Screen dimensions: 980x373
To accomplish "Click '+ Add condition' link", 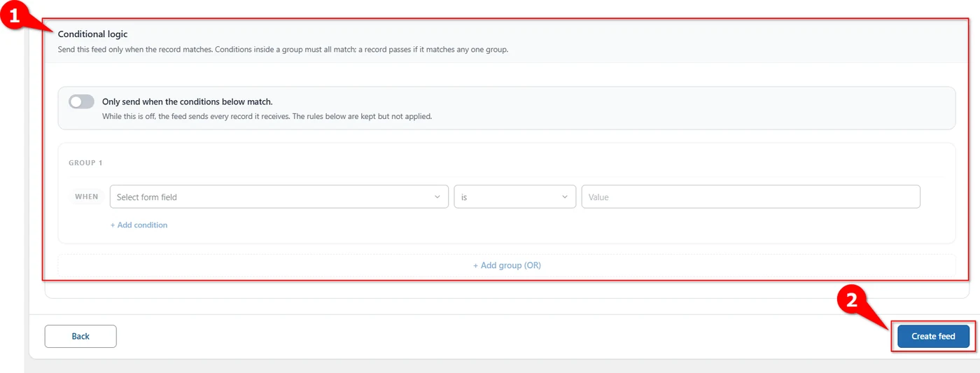I will [x=139, y=225].
